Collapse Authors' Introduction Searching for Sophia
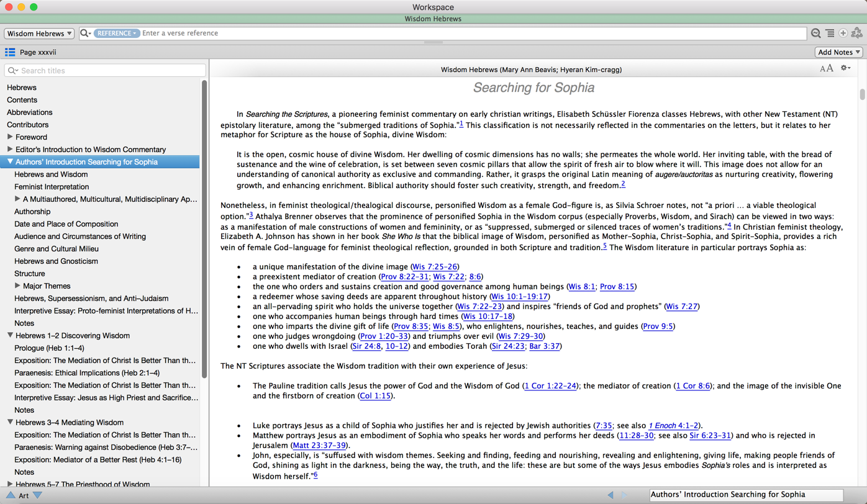This screenshot has width=867, height=504. [10, 161]
